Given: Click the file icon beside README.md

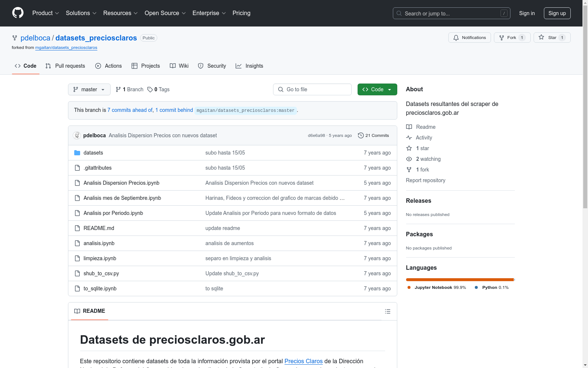Looking at the screenshot, I should (77, 228).
